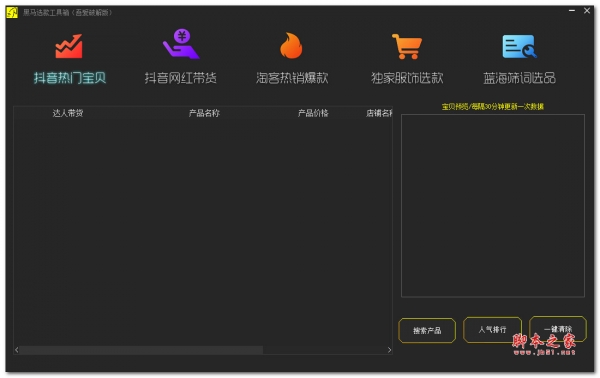Click the orange shopping cart icon
This screenshot has width=600, height=378.
click(407, 46)
